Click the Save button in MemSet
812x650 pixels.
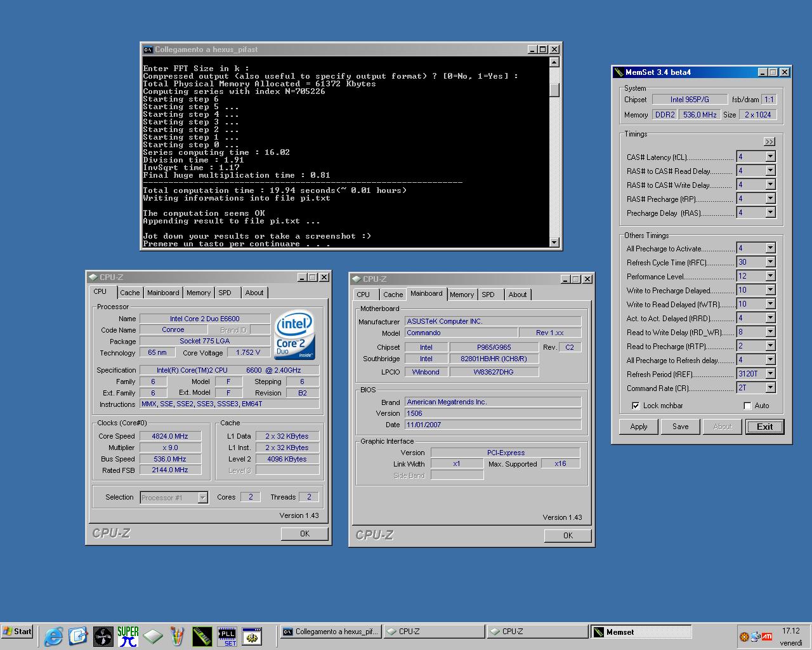click(x=681, y=427)
